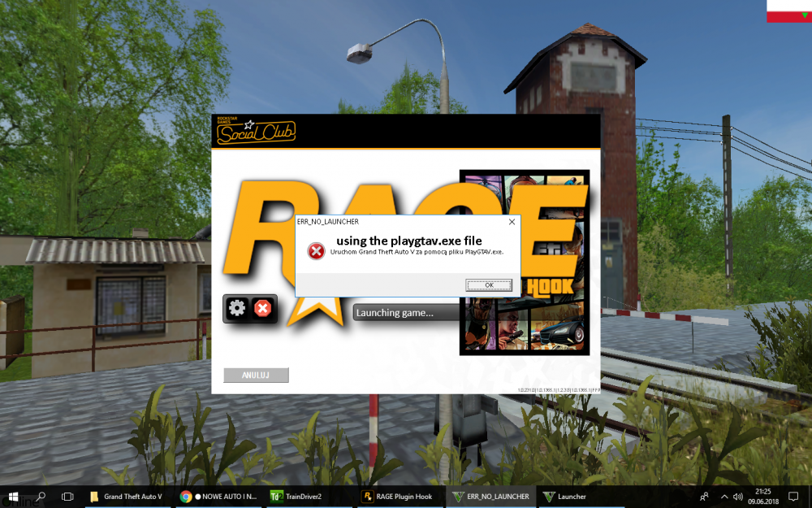This screenshot has height=508, width=812.
Task: Open the Windows Start menu
Action: click(x=13, y=497)
